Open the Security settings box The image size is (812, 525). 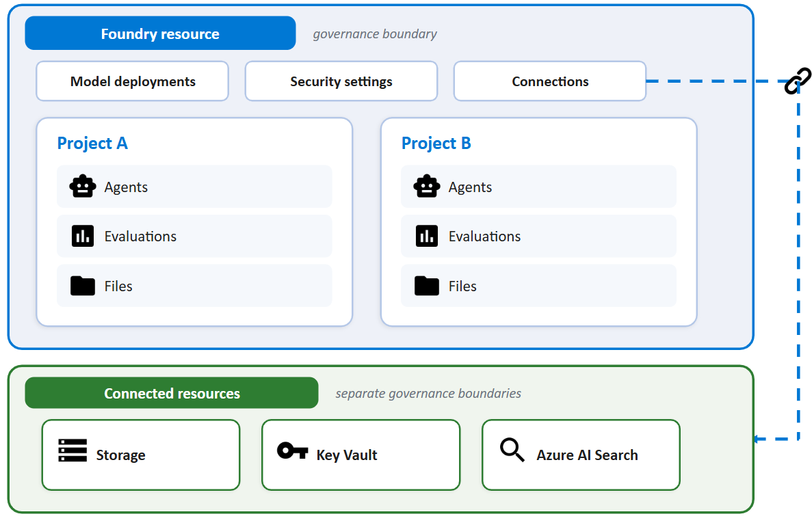pos(341,81)
